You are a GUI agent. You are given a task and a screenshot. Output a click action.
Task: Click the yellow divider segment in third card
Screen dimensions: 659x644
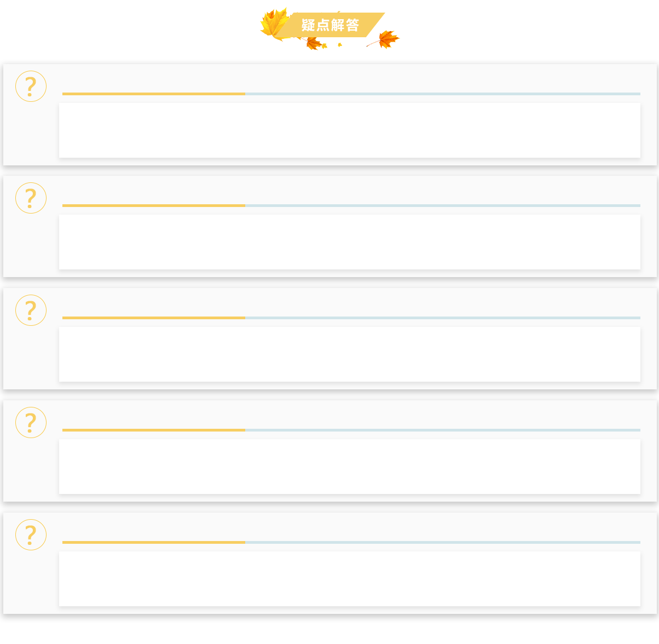[154, 318]
